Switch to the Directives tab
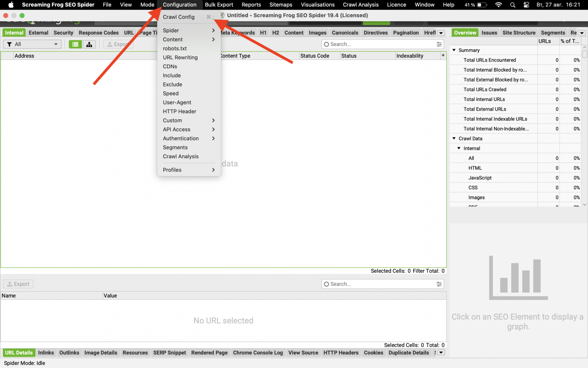 [x=375, y=33]
